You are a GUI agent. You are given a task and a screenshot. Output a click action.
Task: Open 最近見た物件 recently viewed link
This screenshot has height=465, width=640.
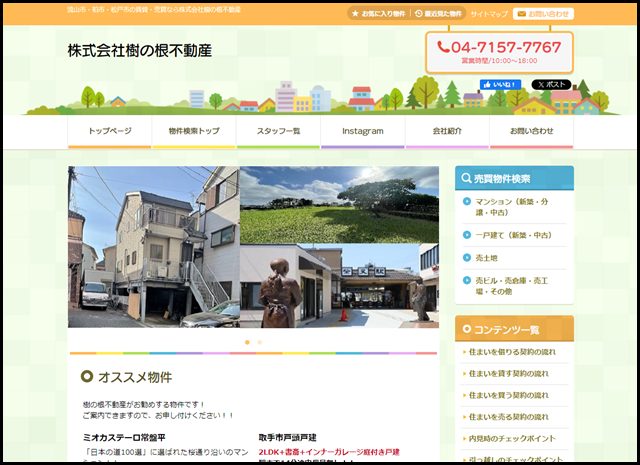click(438, 13)
